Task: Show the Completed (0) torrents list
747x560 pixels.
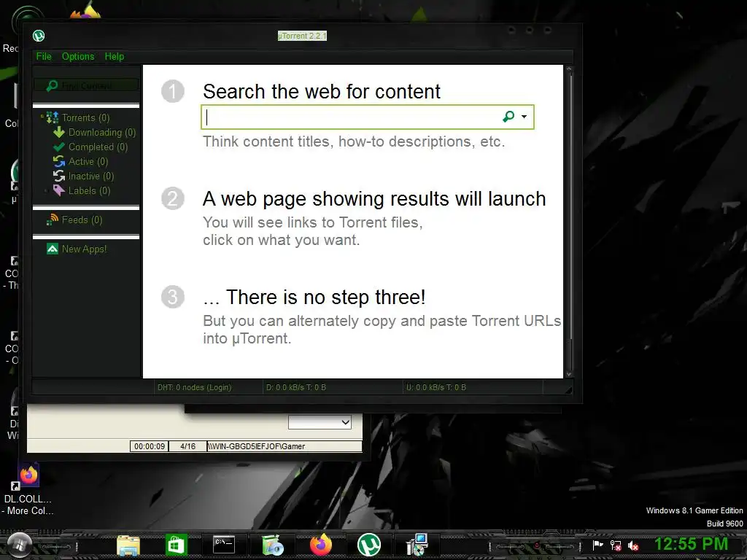Action: (98, 147)
